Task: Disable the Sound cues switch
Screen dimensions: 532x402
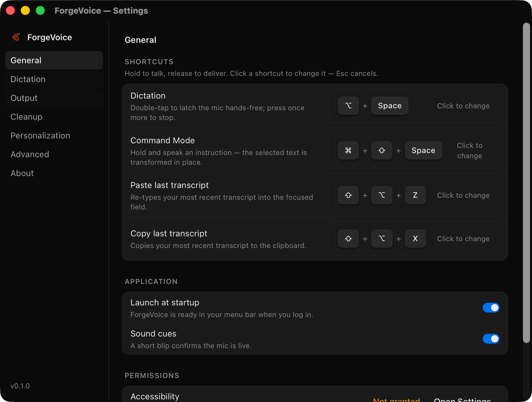Action: [491, 339]
